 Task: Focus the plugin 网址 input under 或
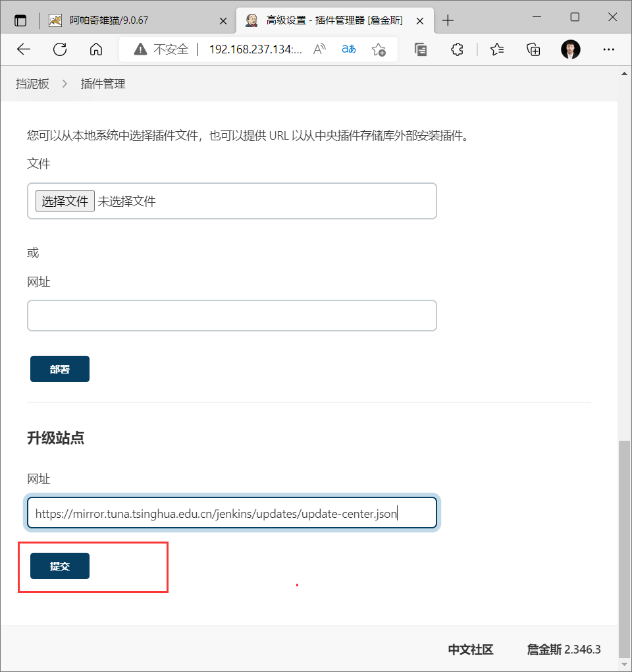click(232, 316)
